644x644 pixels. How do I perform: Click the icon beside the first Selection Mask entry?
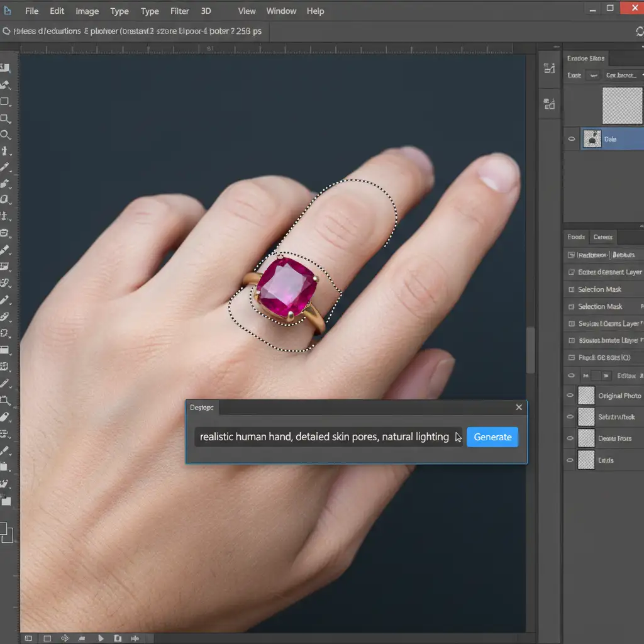[x=571, y=289]
